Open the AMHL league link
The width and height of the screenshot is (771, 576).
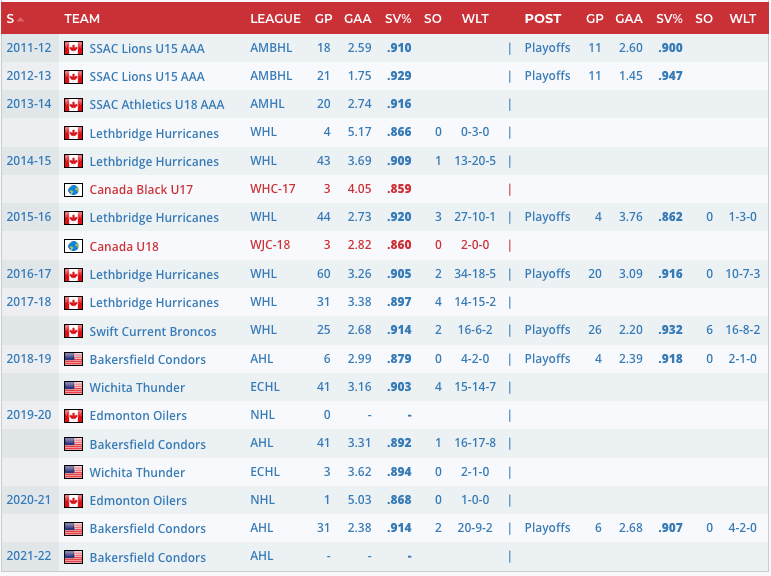(x=266, y=104)
